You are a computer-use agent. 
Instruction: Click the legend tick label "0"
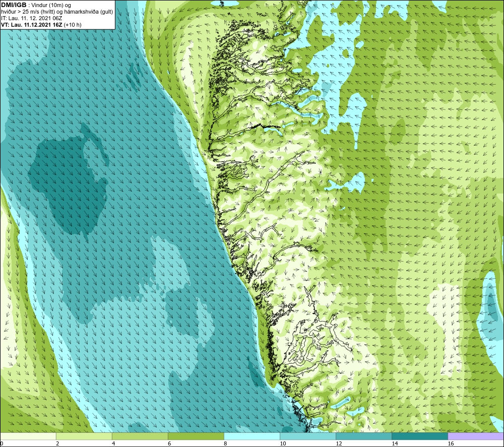pos(2,443)
